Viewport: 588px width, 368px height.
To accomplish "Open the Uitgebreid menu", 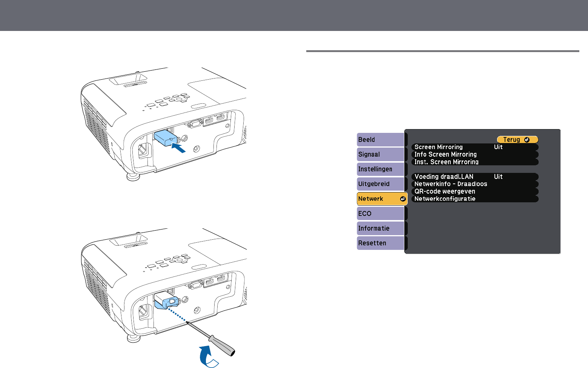I will coord(380,184).
